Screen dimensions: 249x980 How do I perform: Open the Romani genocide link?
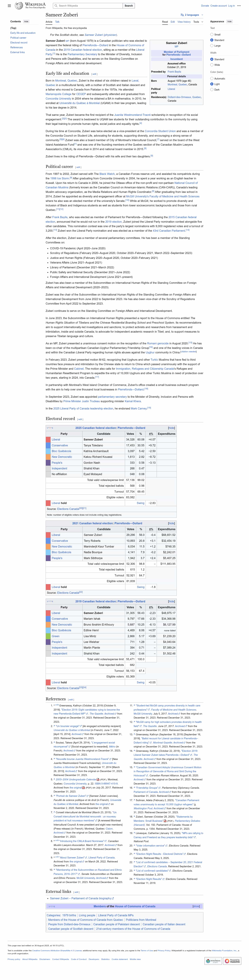158,343
